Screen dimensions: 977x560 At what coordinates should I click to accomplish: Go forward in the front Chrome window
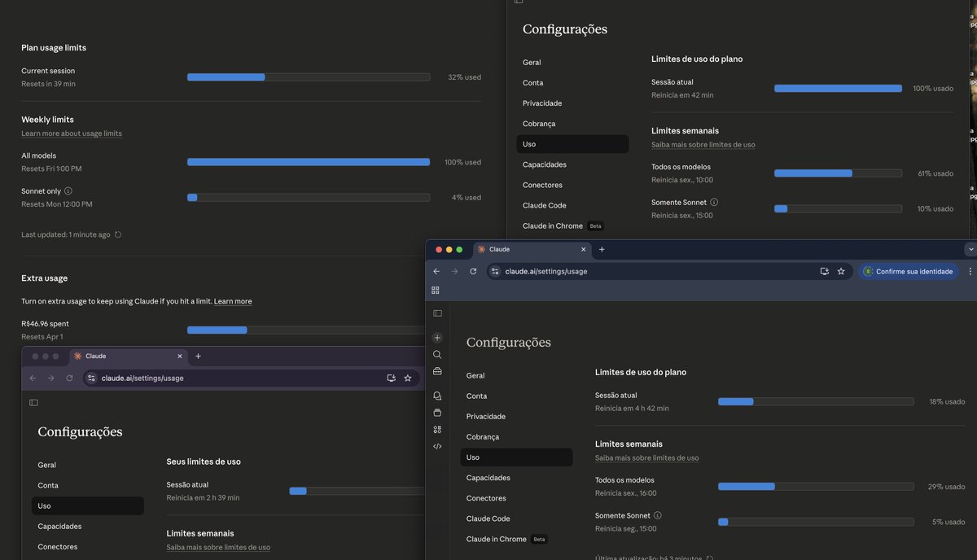pos(454,271)
